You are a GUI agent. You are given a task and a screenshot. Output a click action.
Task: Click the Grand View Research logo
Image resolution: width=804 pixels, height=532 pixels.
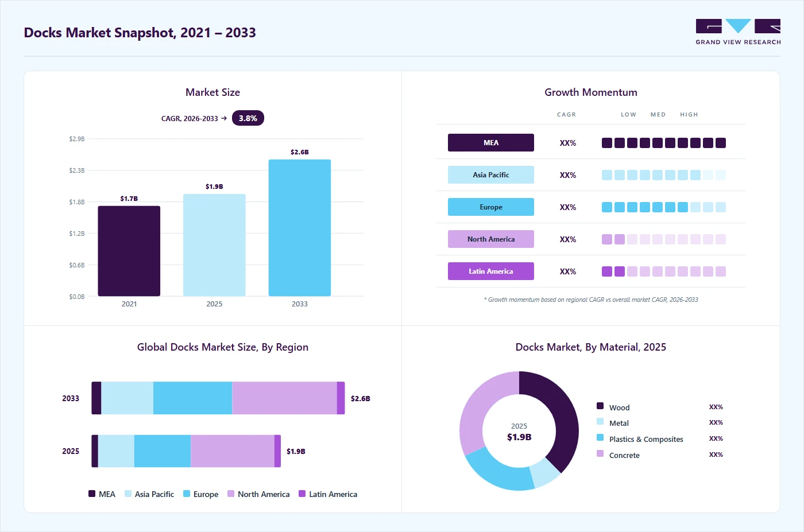738,32
